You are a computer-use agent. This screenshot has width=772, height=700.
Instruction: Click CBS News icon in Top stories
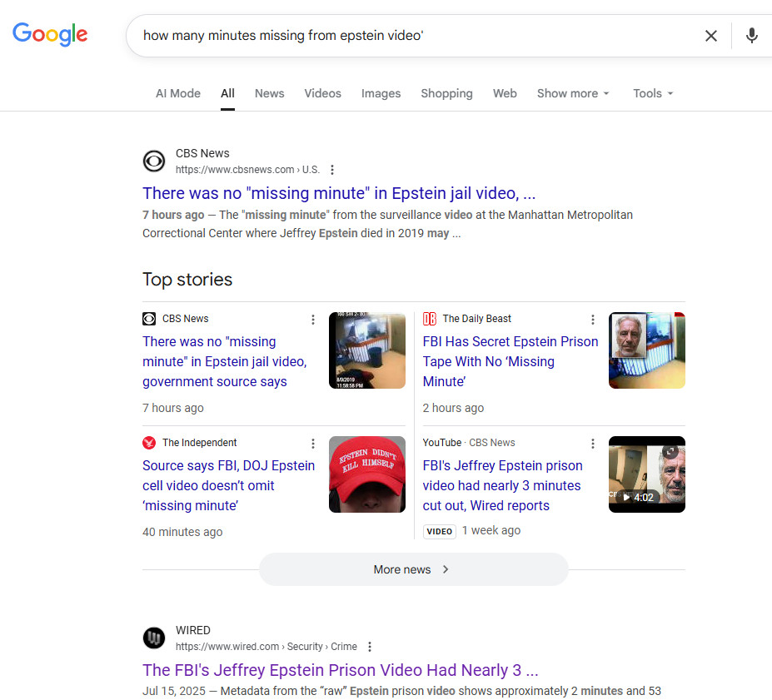149,319
